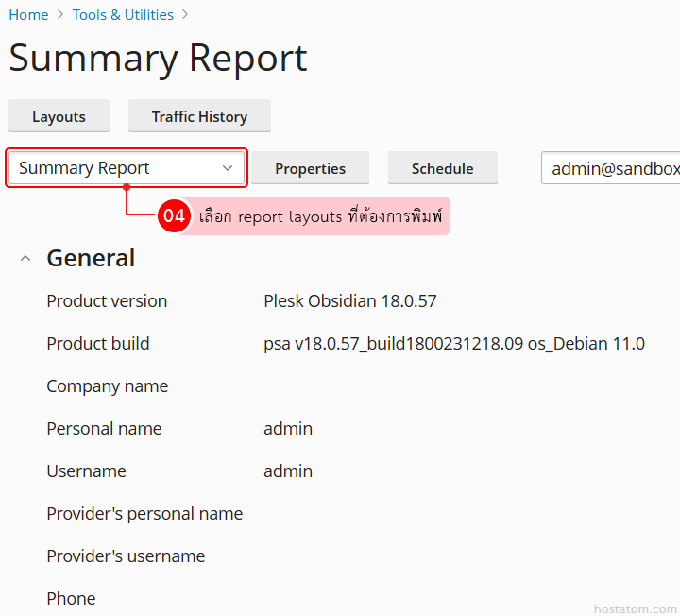The width and height of the screenshot is (680, 616).
Task: Click the breadcrumb arrow after Home
Action: 60,15
